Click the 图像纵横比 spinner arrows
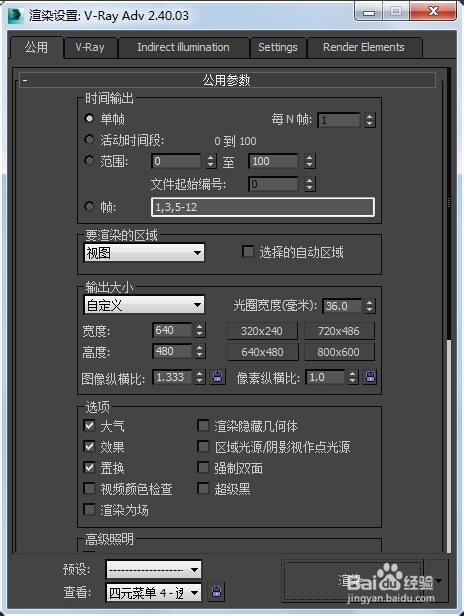The image size is (464, 616). [x=200, y=377]
